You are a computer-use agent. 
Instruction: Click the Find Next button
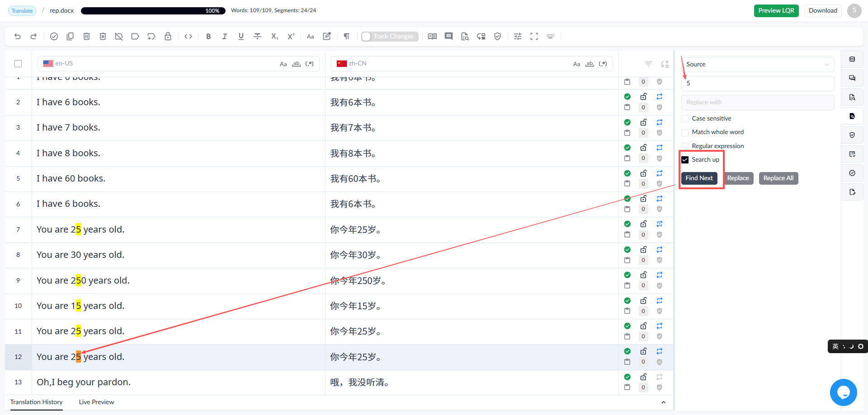(699, 178)
